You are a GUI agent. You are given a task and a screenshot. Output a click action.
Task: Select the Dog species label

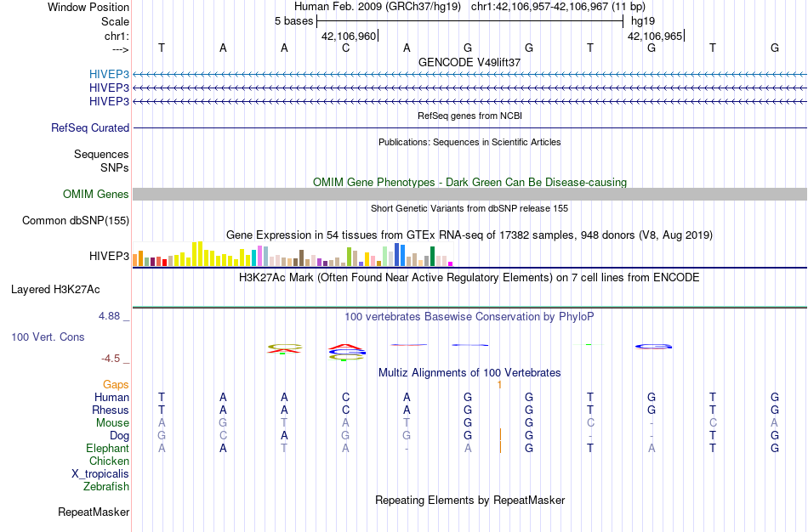(x=120, y=436)
